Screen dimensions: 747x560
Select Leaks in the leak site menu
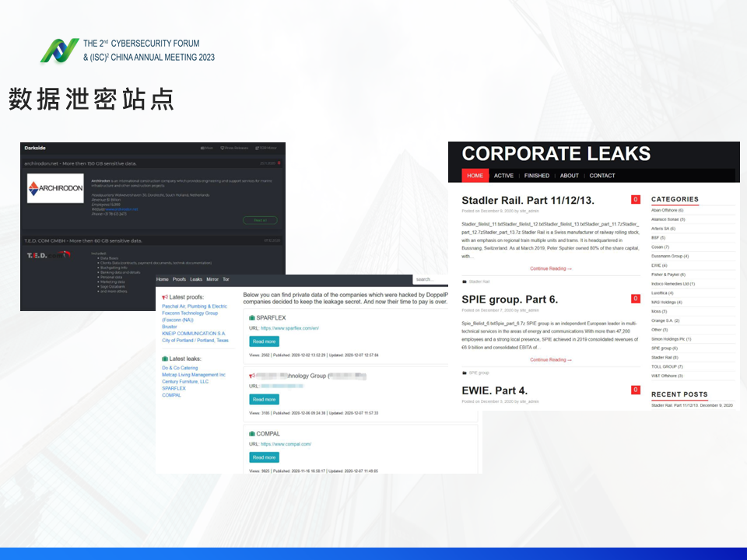(196, 279)
